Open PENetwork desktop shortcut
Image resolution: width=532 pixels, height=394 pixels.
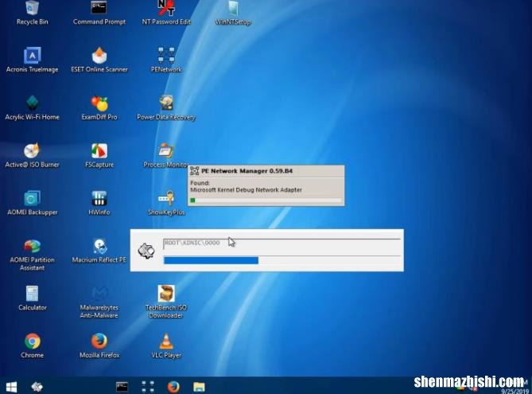pos(166,60)
